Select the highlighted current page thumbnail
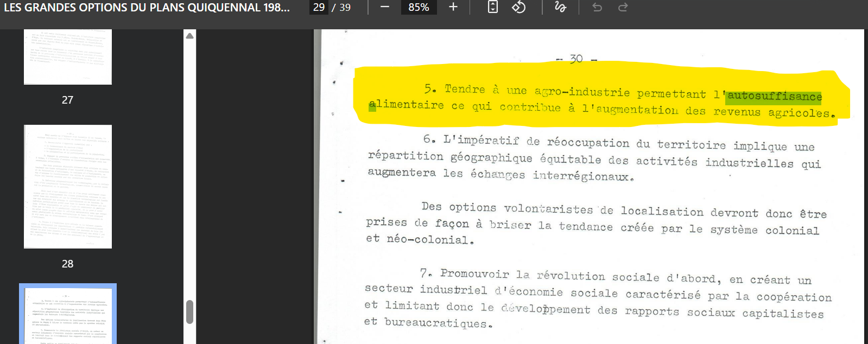 click(x=68, y=315)
